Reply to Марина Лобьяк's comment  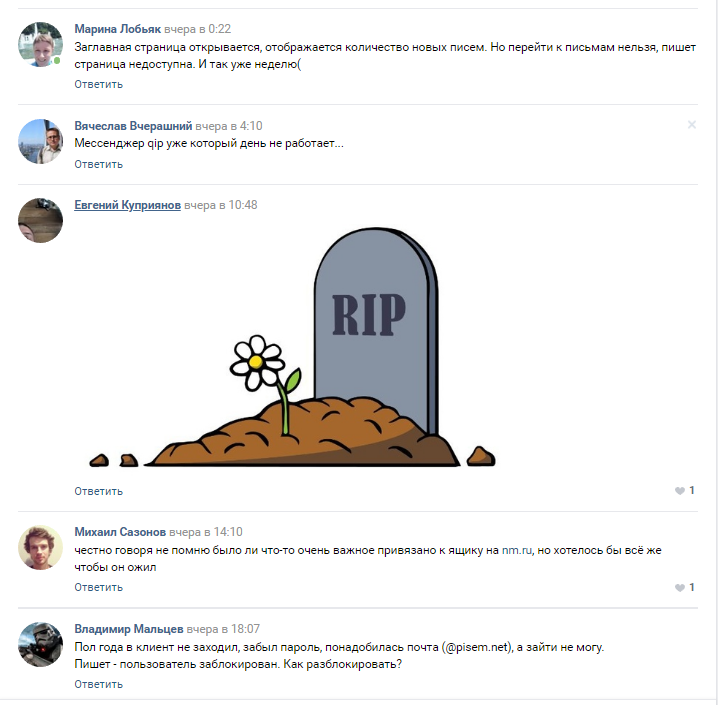(x=98, y=85)
